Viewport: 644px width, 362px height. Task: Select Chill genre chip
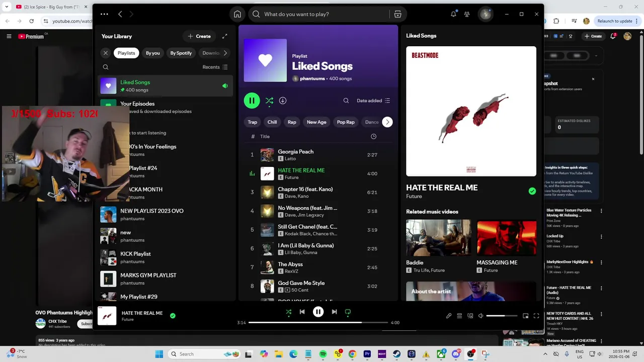pos(272,122)
